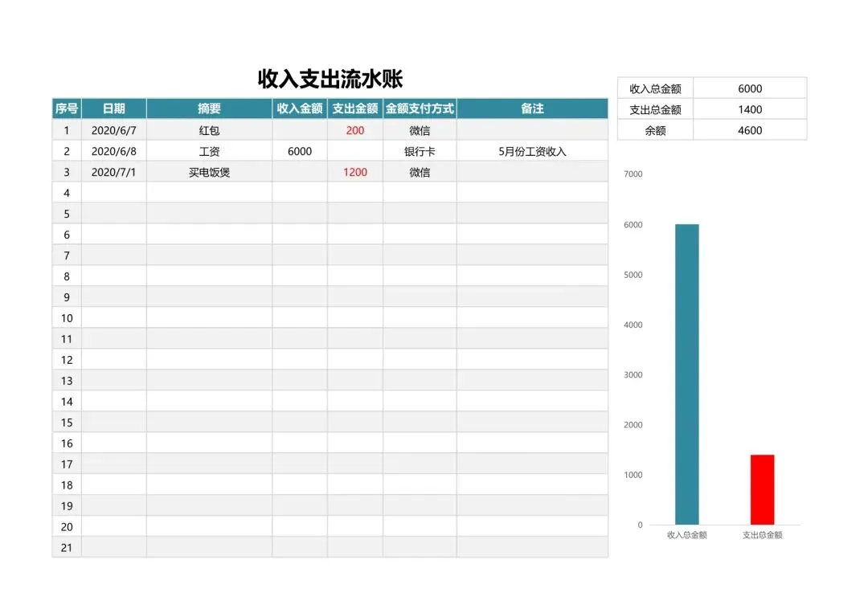Screen dimensions: 868x613
Task: Select the 6000 total income value
Action: pos(750,88)
